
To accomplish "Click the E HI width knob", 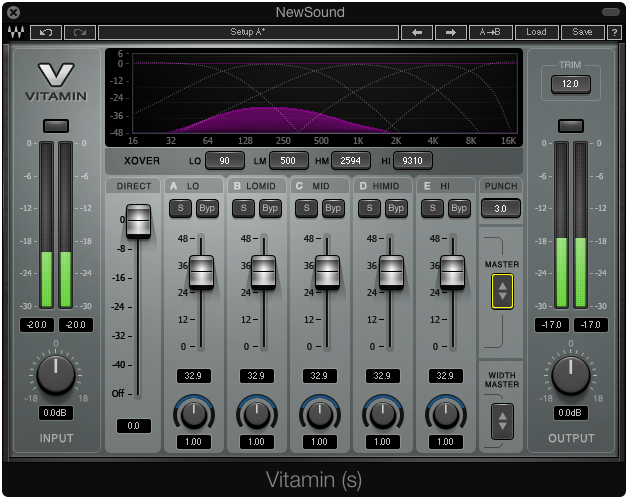I will [x=445, y=414].
